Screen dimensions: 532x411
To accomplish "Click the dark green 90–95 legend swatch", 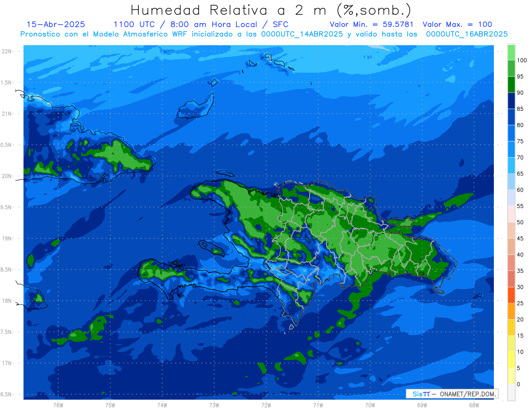I will (511, 85).
